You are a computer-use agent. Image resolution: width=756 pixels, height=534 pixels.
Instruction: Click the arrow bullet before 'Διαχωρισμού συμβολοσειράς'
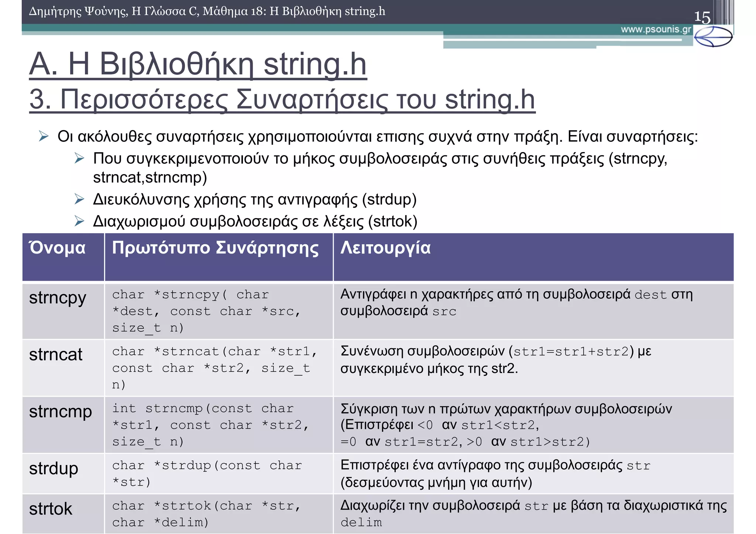pyautogui.click(x=79, y=221)
